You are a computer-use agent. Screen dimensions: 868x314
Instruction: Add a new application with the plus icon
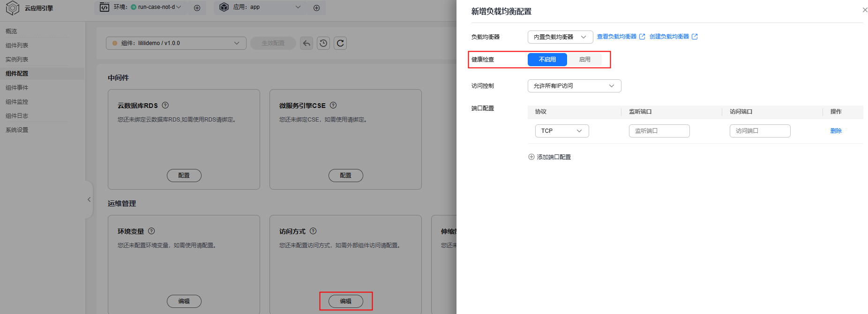[x=316, y=8]
